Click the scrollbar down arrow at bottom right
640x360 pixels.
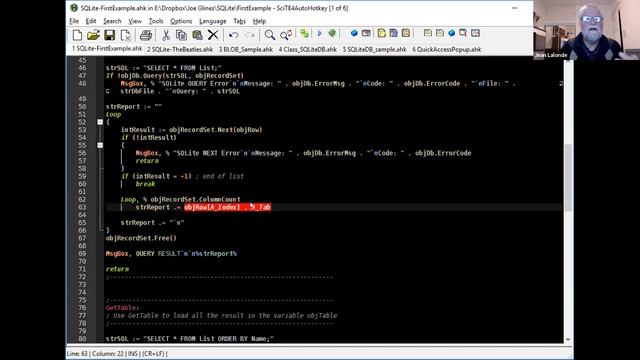coord(568,339)
